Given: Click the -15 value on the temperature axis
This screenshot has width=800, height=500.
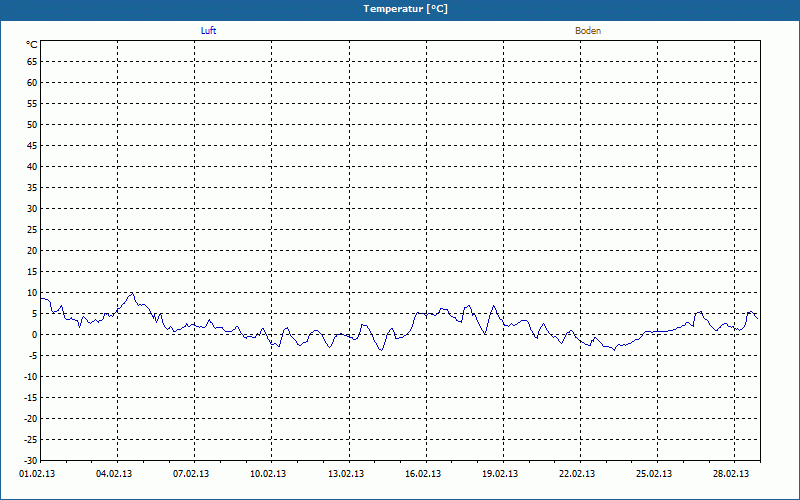Looking at the screenshot, I should tap(31, 397).
